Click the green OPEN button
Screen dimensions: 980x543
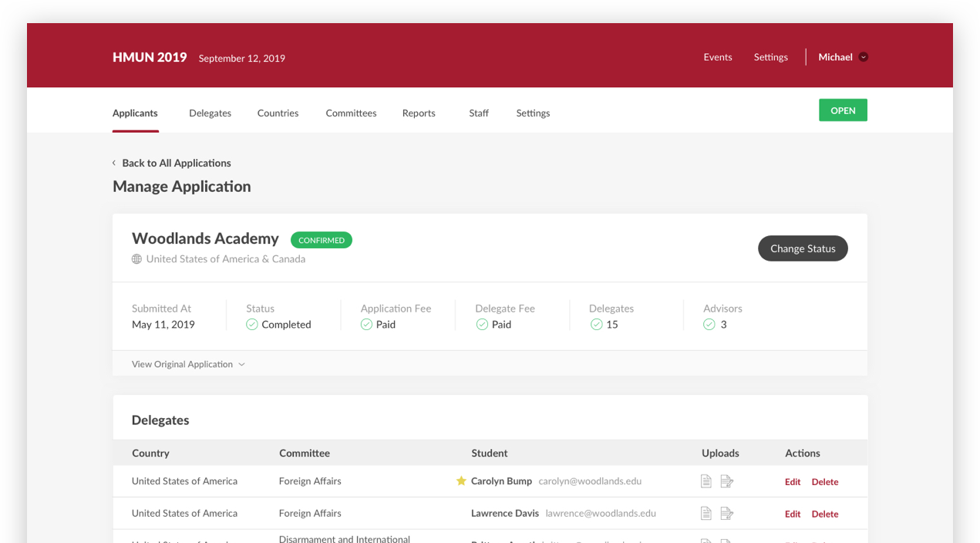843,110
